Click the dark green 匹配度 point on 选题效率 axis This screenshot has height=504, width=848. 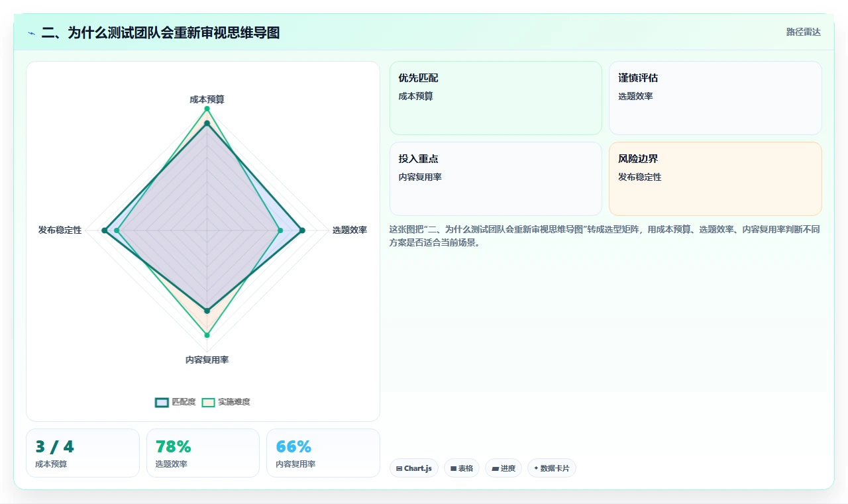click(302, 230)
